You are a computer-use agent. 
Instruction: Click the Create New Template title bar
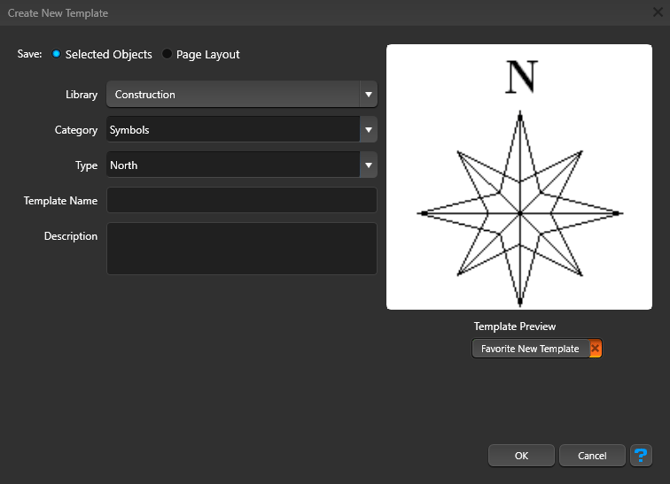[300, 13]
